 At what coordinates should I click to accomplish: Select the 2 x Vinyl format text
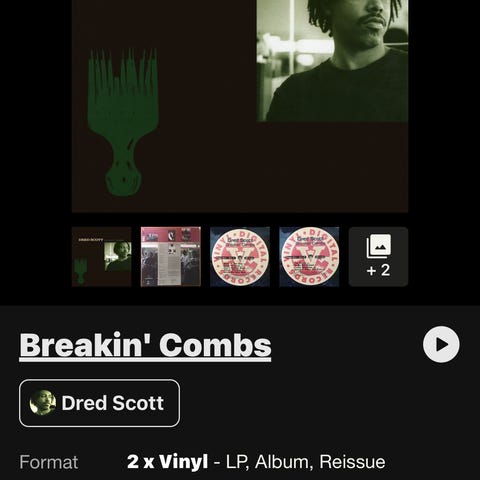[167, 462]
